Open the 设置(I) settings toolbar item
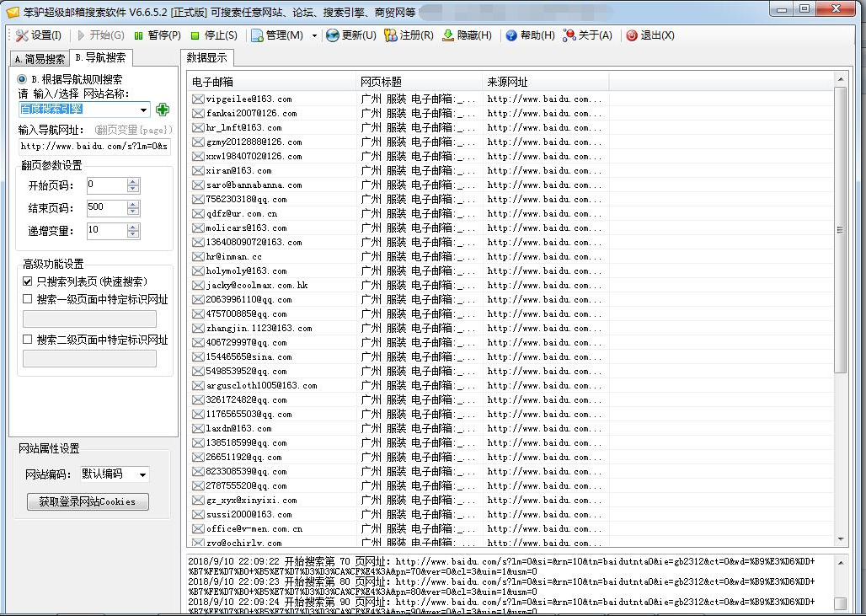The height and width of the screenshot is (616, 866). [x=38, y=35]
